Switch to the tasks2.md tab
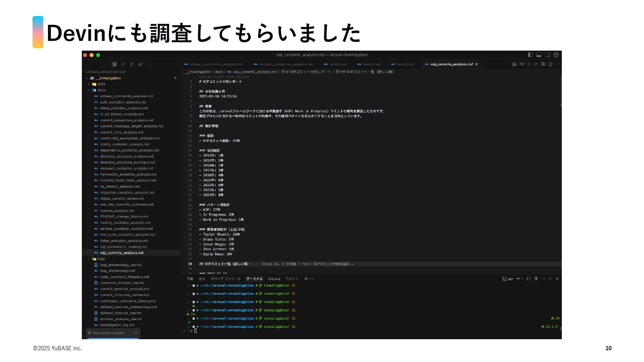The height and width of the screenshot is (362, 644). (x=405, y=64)
